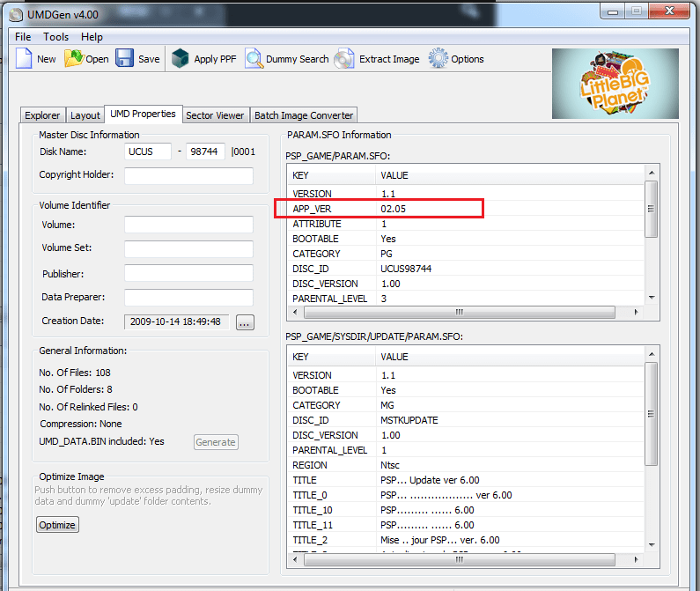Click the Copyright Holder text field
The width and height of the screenshot is (700, 591).
188,176
